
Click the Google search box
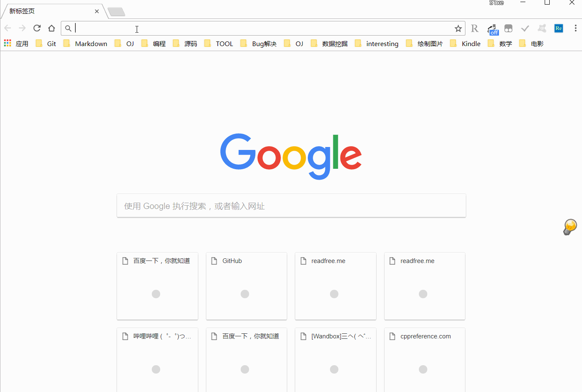pyautogui.click(x=291, y=206)
